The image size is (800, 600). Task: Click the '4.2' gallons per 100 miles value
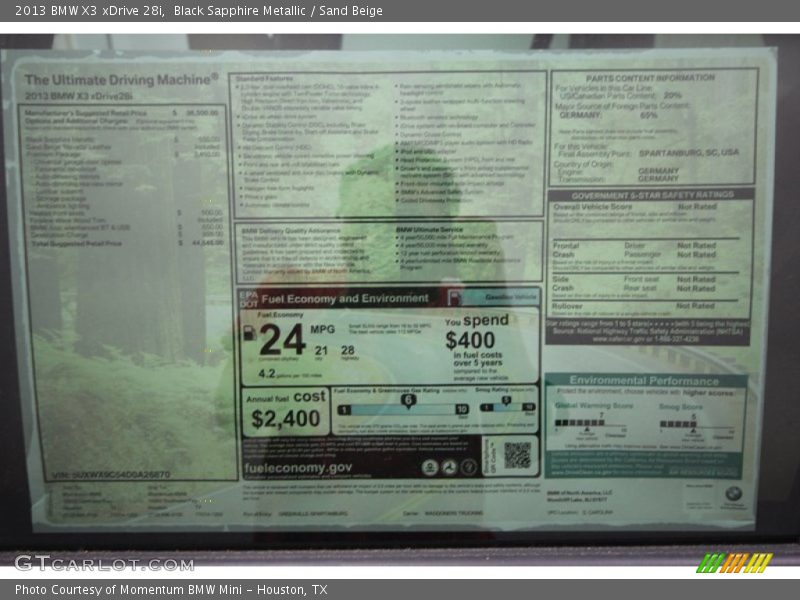tap(267, 373)
